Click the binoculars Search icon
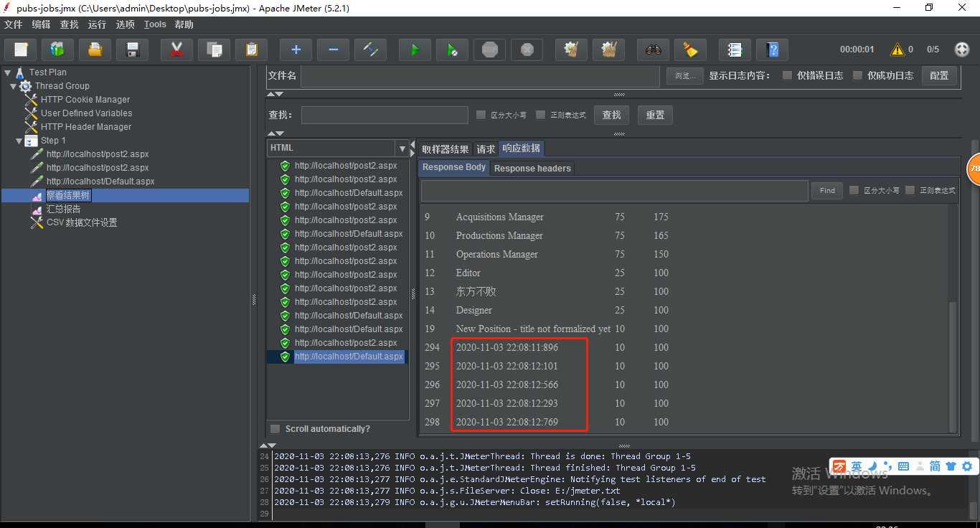The width and height of the screenshot is (980, 528). (x=653, y=49)
